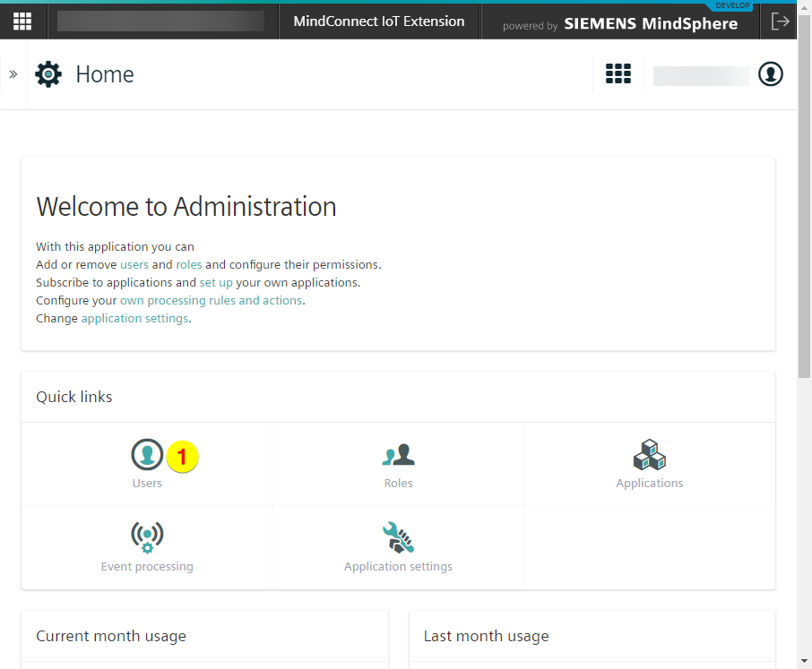Select the Roles quick link icon

coord(398,455)
